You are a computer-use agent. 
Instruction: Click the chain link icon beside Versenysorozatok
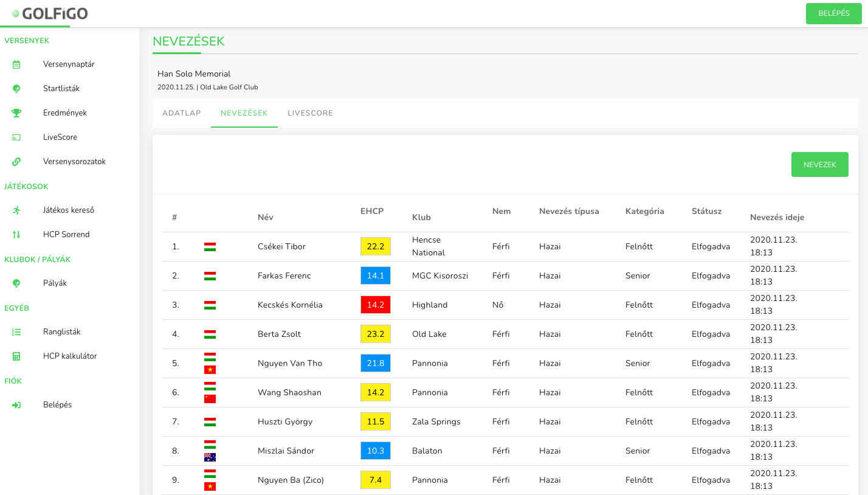pyautogui.click(x=16, y=162)
